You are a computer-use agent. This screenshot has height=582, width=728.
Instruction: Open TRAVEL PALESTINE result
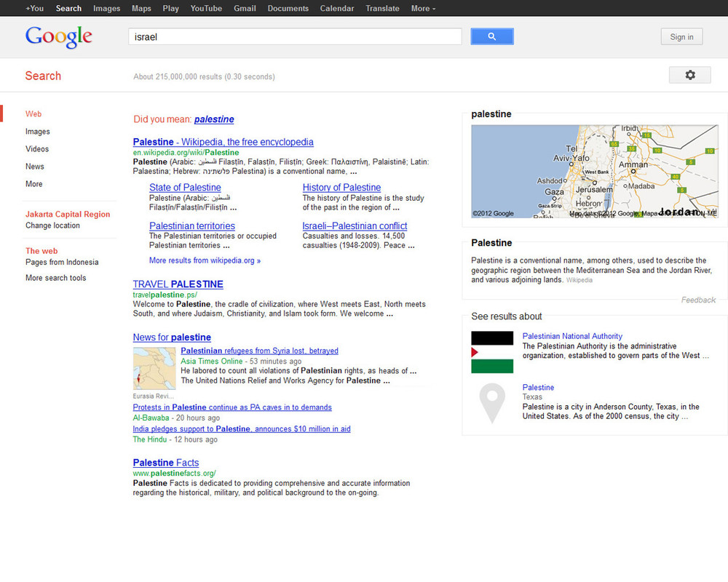[x=178, y=284]
